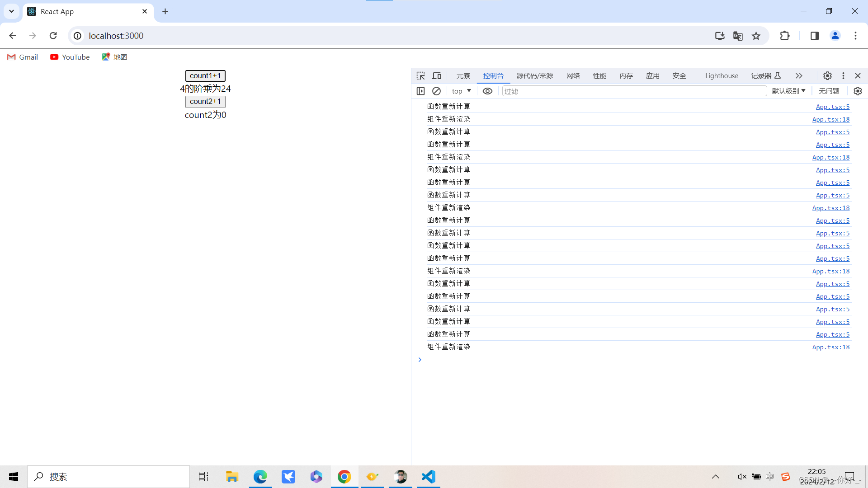The width and height of the screenshot is (868, 488).
Task: Open the DevTools three-dot customize menu
Action: [x=843, y=75]
